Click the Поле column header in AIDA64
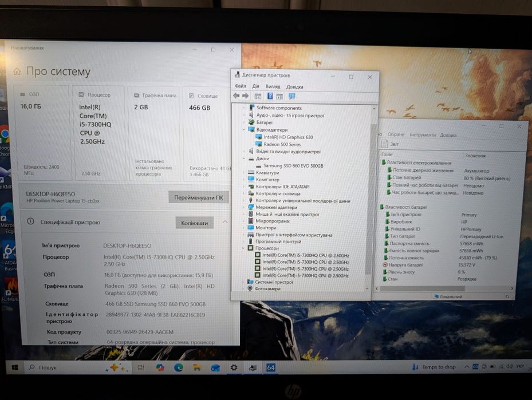This screenshot has height=400, width=532. pos(387,155)
